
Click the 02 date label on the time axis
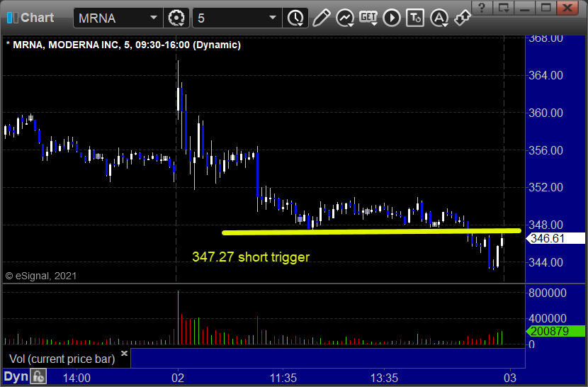tap(178, 378)
